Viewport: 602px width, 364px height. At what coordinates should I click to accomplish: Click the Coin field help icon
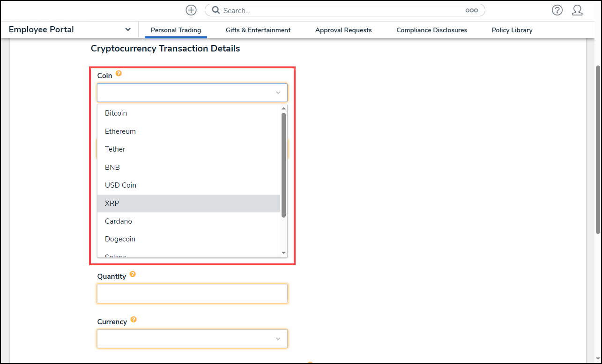pyautogui.click(x=119, y=73)
